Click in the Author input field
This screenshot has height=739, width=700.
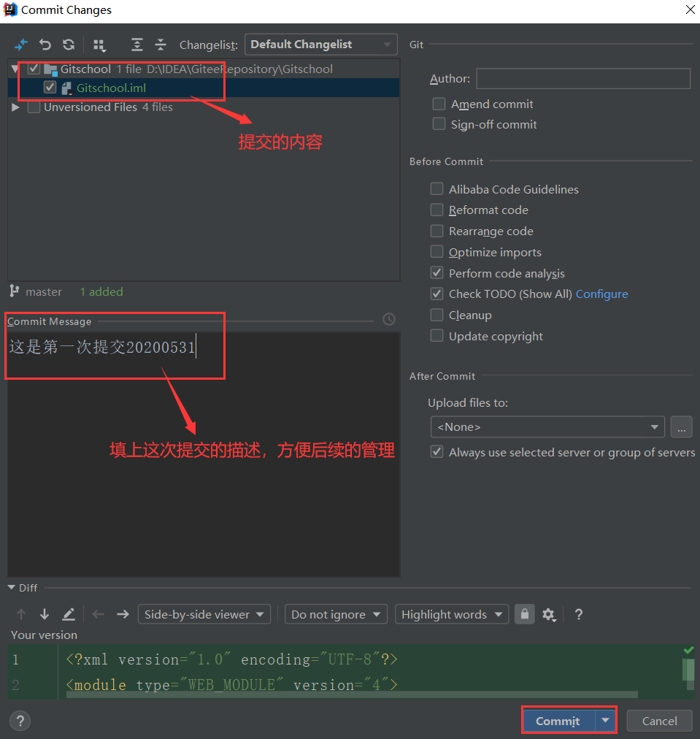pos(583,78)
